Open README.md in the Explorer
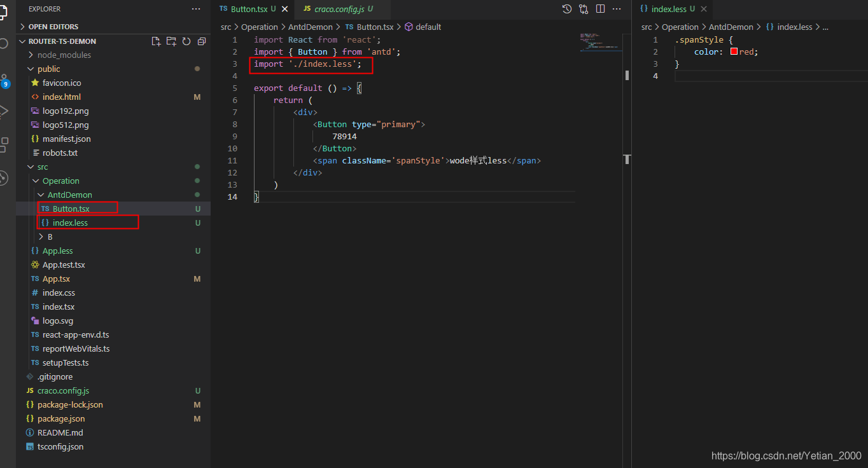Screen dimensions: 868x468 (60, 433)
